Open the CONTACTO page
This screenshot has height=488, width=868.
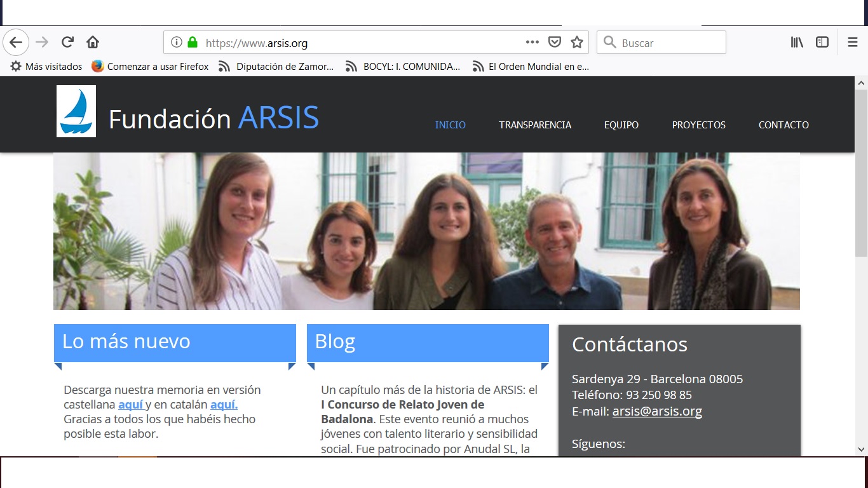(783, 125)
